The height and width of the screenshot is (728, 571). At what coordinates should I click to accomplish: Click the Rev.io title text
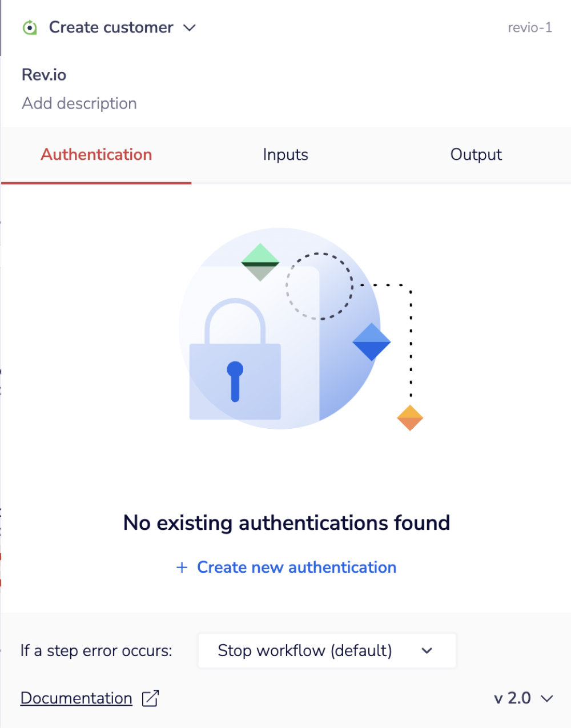tap(43, 74)
